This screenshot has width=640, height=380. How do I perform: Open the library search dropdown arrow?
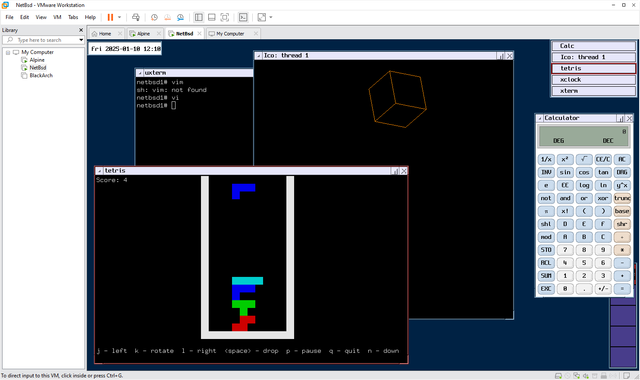81,40
